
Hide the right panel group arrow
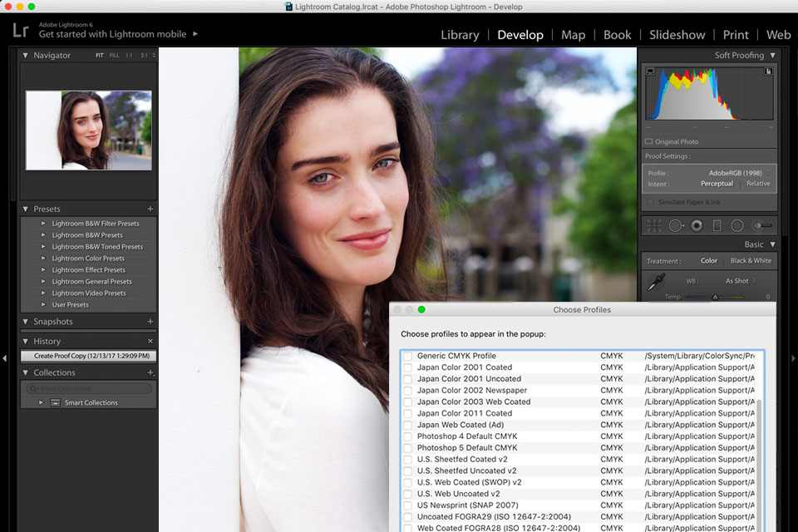pyautogui.click(x=793, y=358)
